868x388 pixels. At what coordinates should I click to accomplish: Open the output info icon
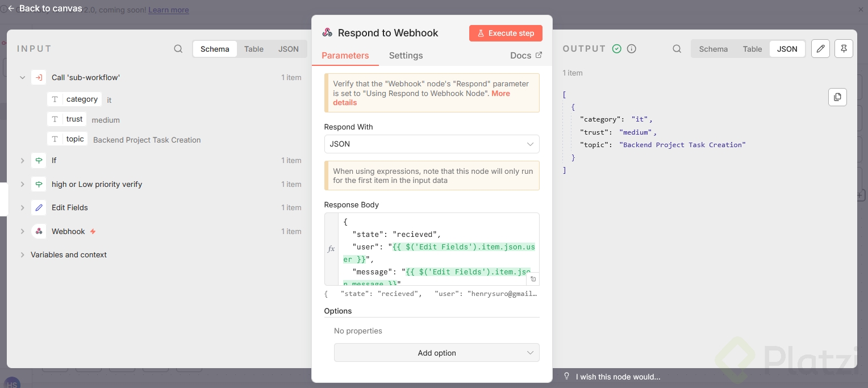631,49
